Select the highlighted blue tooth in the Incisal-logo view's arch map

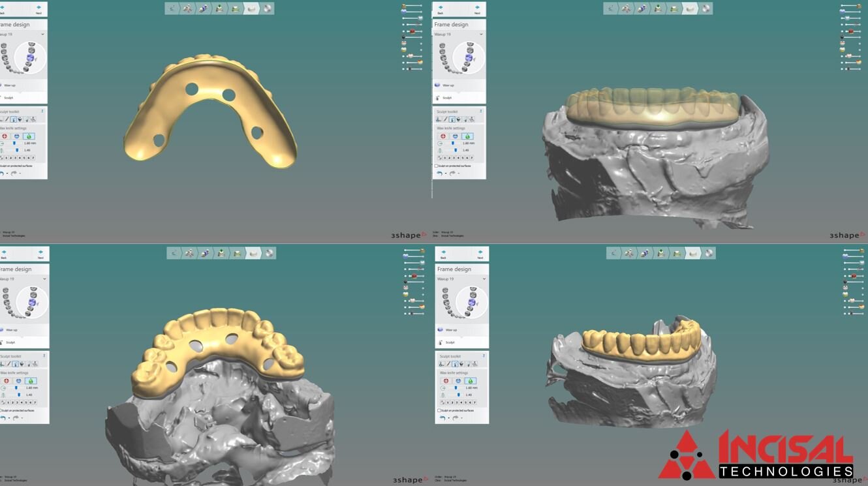pos(471,303)
